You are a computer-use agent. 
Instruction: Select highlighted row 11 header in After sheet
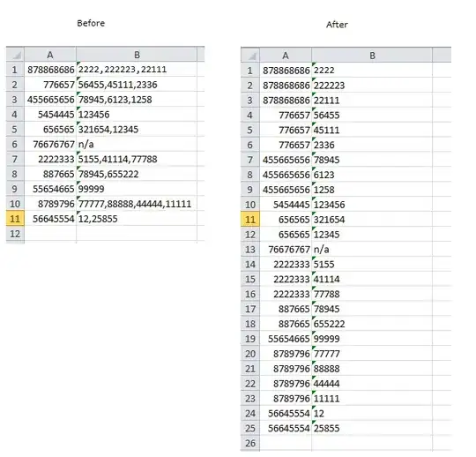coord(250,220)
